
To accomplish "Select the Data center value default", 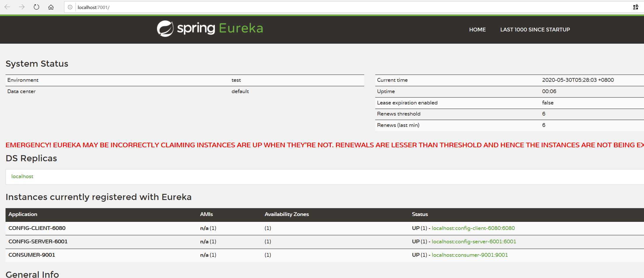I will (x=240, y=91).
